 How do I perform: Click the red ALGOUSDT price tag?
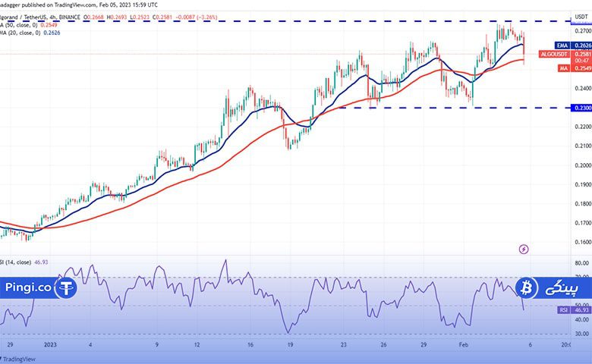click(565, 55)
